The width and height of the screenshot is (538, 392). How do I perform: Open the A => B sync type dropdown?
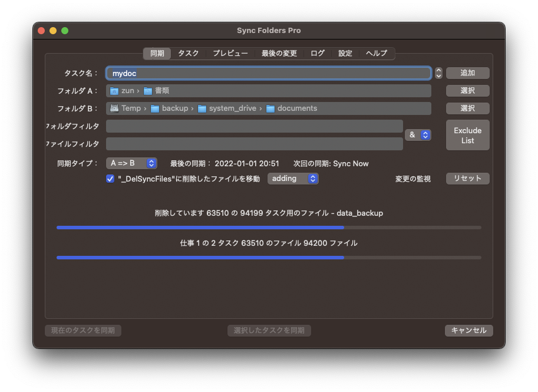point(131,163)
